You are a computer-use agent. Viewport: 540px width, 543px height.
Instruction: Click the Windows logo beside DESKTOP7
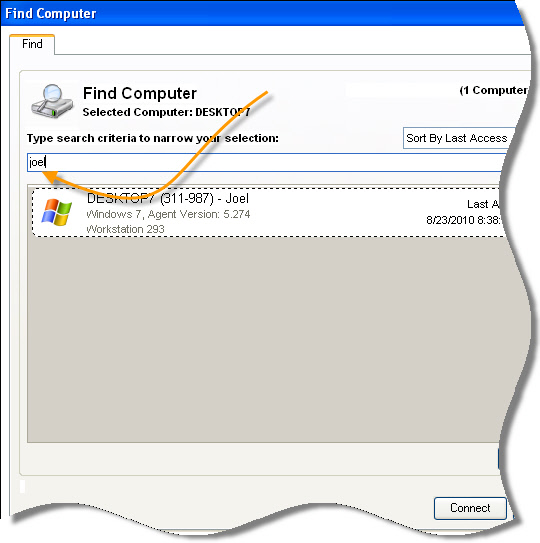click(56, 212)
